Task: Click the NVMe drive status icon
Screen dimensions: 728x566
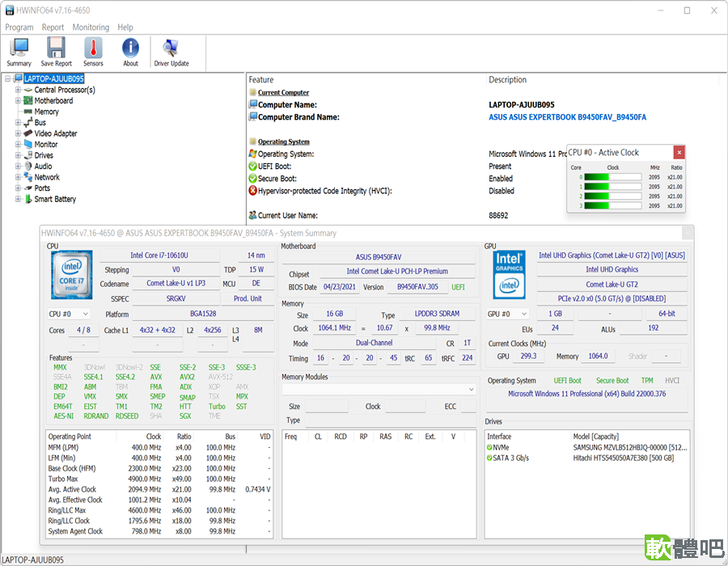Action: [x=489, y=448]
